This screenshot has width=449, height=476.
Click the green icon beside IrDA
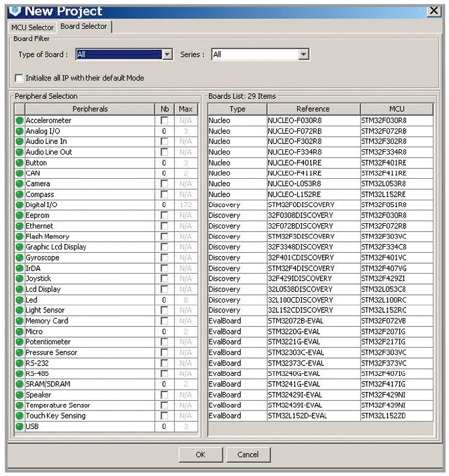[x=20, y=268]
